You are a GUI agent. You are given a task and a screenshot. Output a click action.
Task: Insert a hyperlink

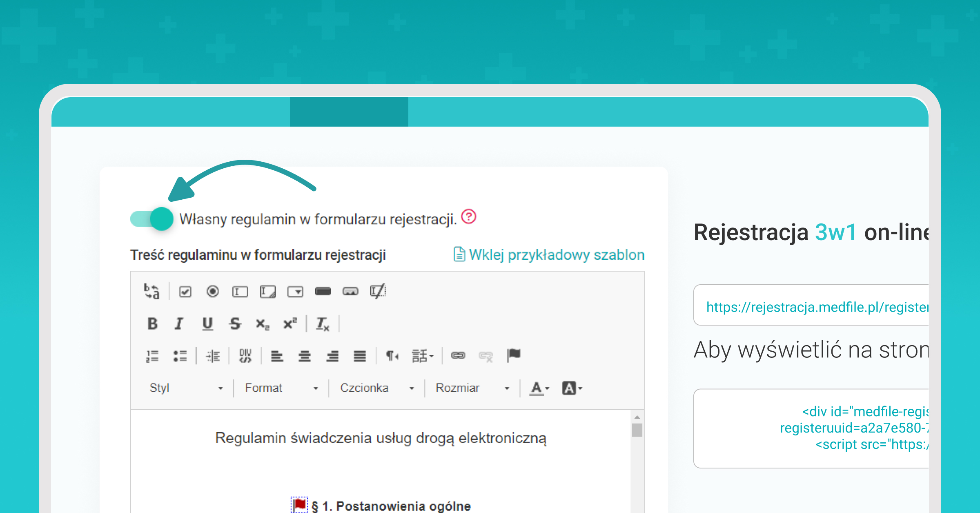(x=458, y=355)
